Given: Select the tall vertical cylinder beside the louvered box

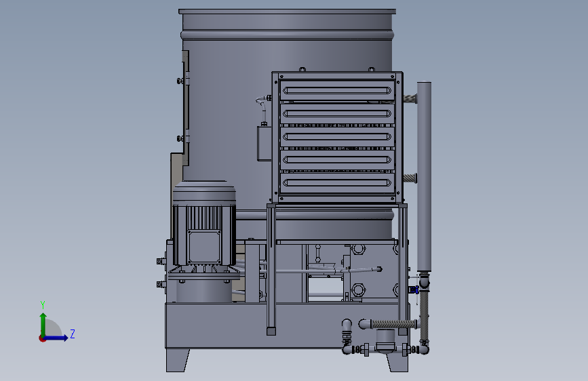Looking at the screenshot, I should pos(424,176).
